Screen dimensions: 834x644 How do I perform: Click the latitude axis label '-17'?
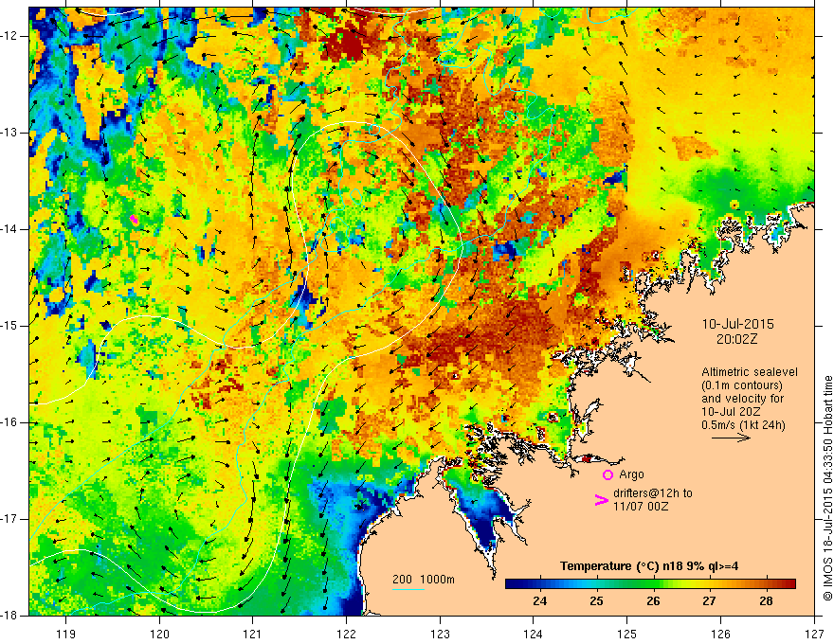click(10, 519)
